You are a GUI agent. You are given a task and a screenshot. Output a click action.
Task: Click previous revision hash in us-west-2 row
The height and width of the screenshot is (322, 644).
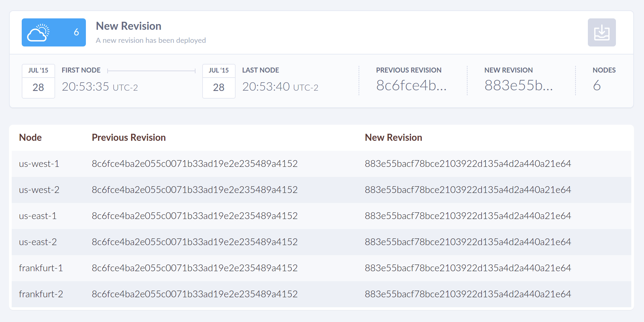click(195, 190)
